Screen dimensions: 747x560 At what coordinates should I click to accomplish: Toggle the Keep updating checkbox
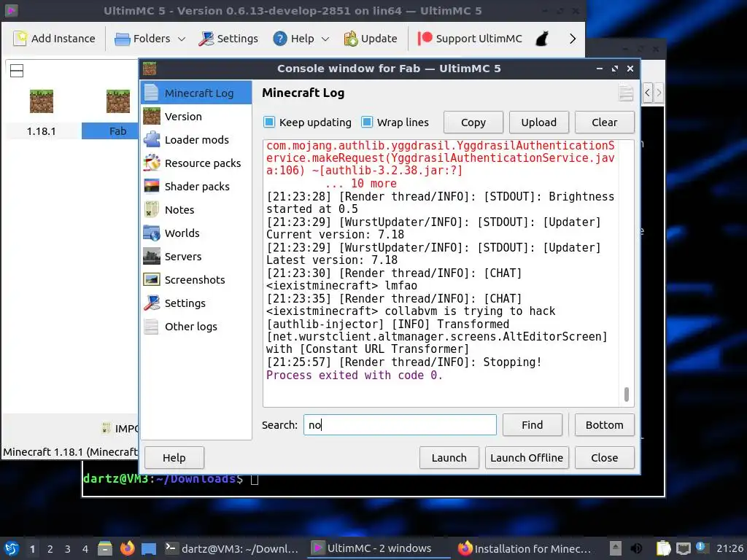click(x=269, y=122)
